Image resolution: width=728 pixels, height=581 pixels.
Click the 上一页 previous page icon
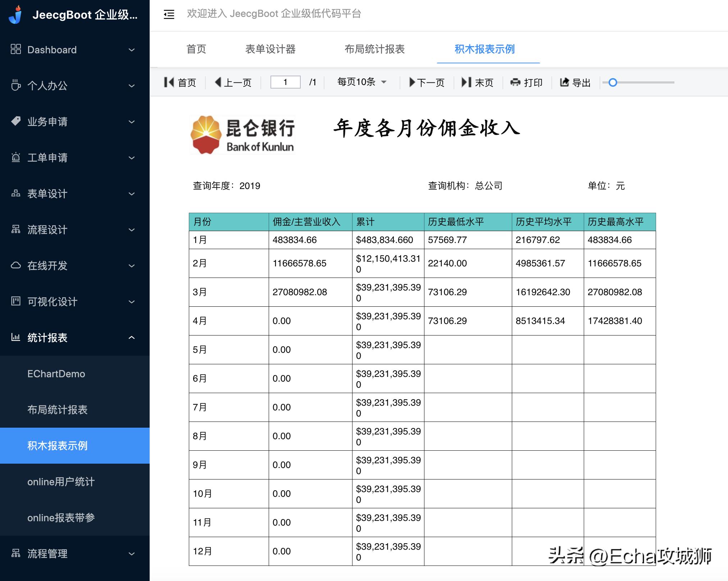click(218, 82)
